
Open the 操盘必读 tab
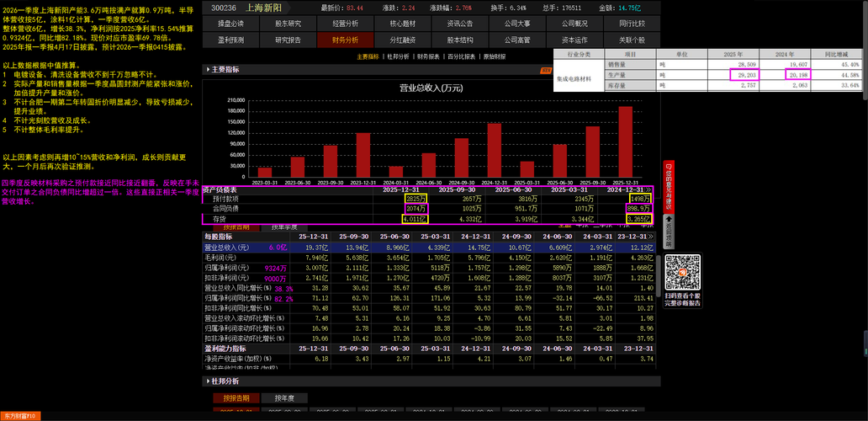point(230,24)
